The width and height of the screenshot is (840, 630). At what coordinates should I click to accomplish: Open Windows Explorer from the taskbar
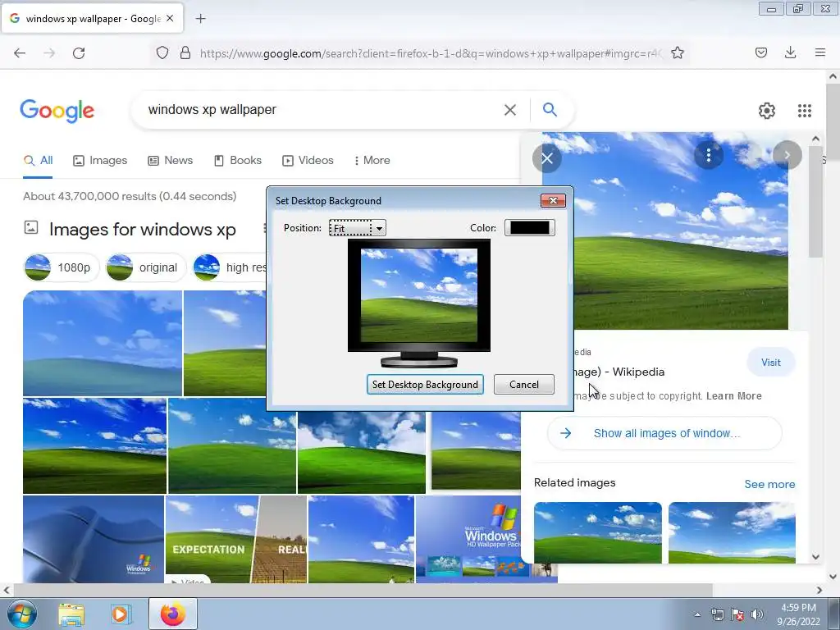click(x=71, y=614)
